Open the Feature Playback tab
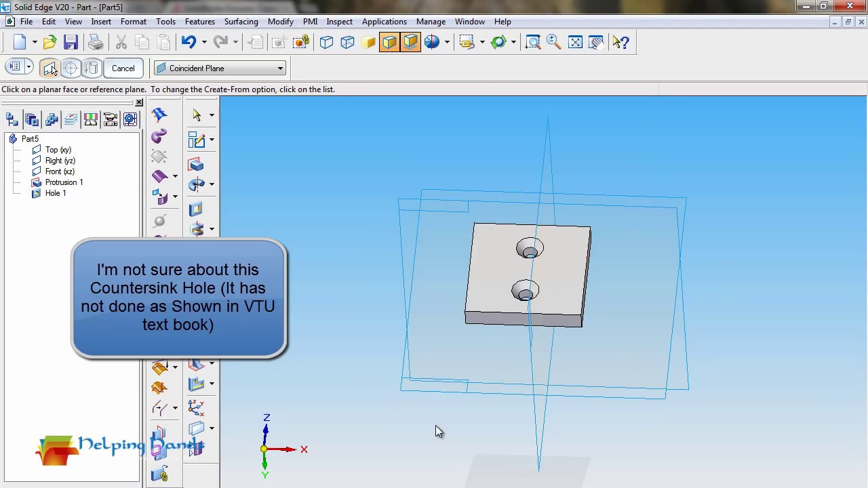Viewport: 868px width, 488px height. click(x=111, y=120)
